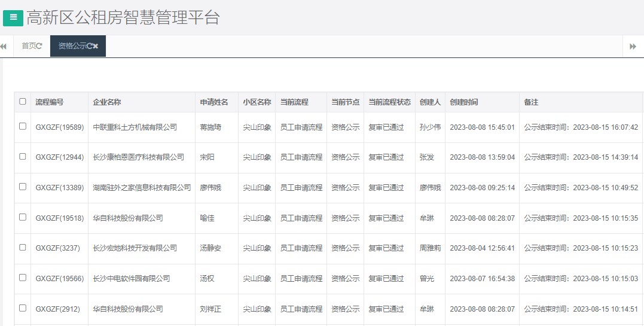This screenshot has height=326, width=644.
Task: Toggle the green hamburger sidebar menu button
Action: coord(13,17)
